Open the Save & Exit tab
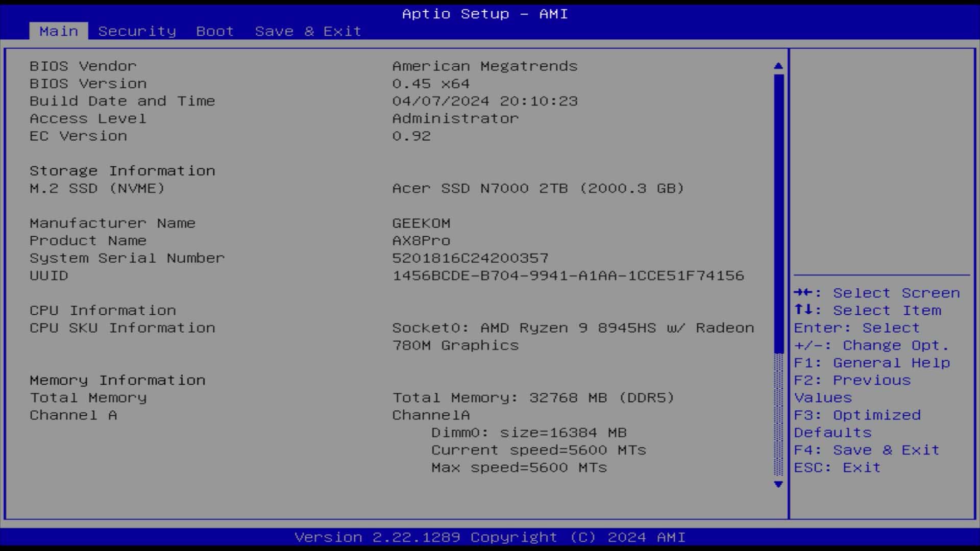This screenshot has width=980, height=551. [308, 31]
